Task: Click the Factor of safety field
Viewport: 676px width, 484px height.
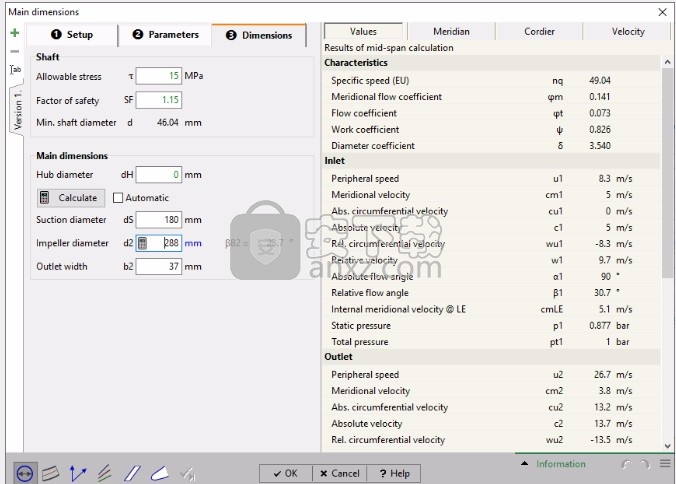Action: (x=159, y=100)
